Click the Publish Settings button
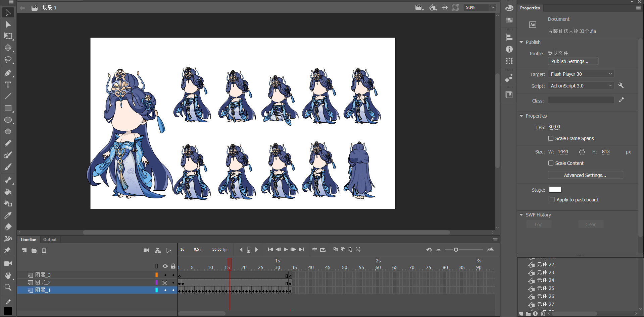Image resolution: width=644 pixels, height=317 pixels. pos(573,61)
